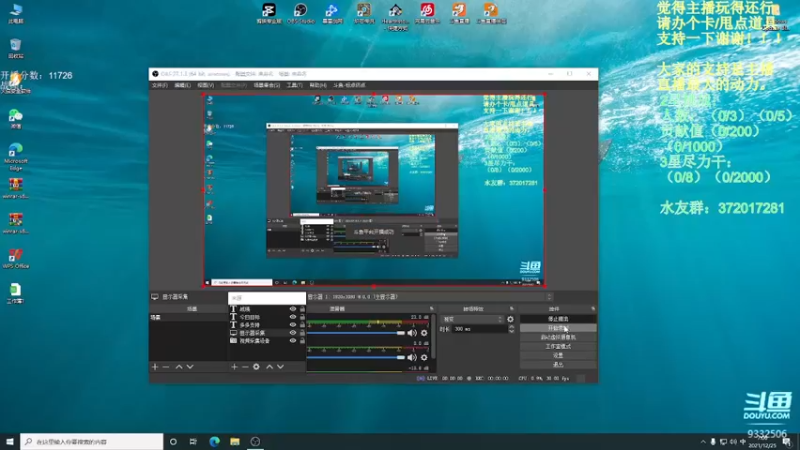This screenshot has width=800, height=450.
Task: Click the Windows taskbar search box
Action: point(92,442)
